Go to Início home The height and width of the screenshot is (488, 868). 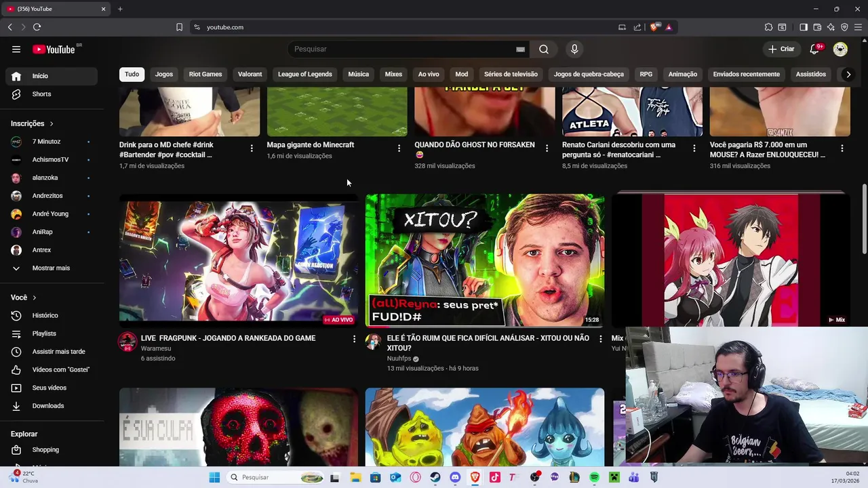(52, 76)
